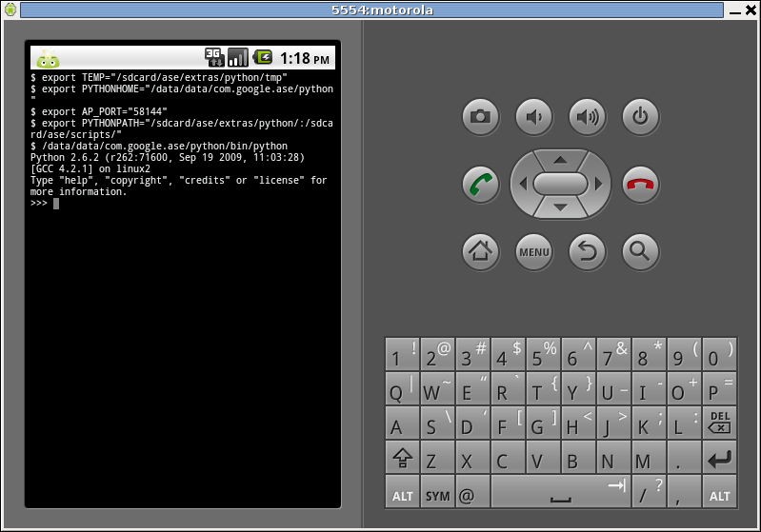Click the H key

point(578,423)
